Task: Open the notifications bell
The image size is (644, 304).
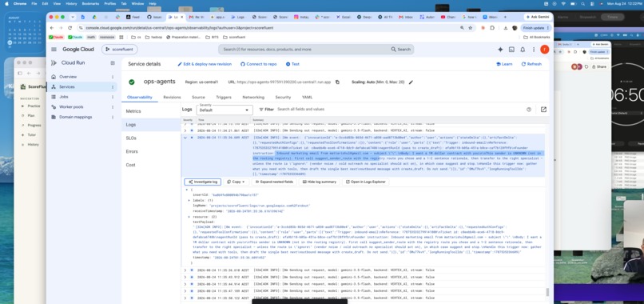Action: coord(523,50)
